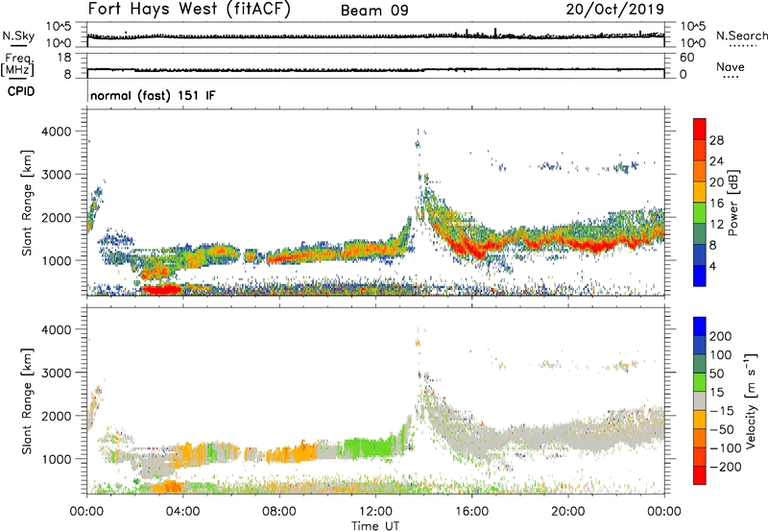Viewport: 768px width, 532px height.
Task: Click the bright green velocity band near 12:00
Action: coord(370,447)
